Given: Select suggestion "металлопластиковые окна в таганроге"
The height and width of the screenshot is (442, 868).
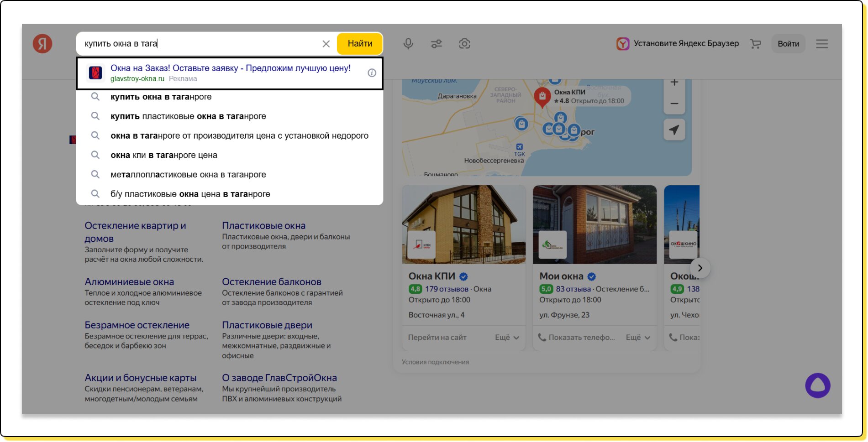Looking at the screenshot, I should 188,175.
